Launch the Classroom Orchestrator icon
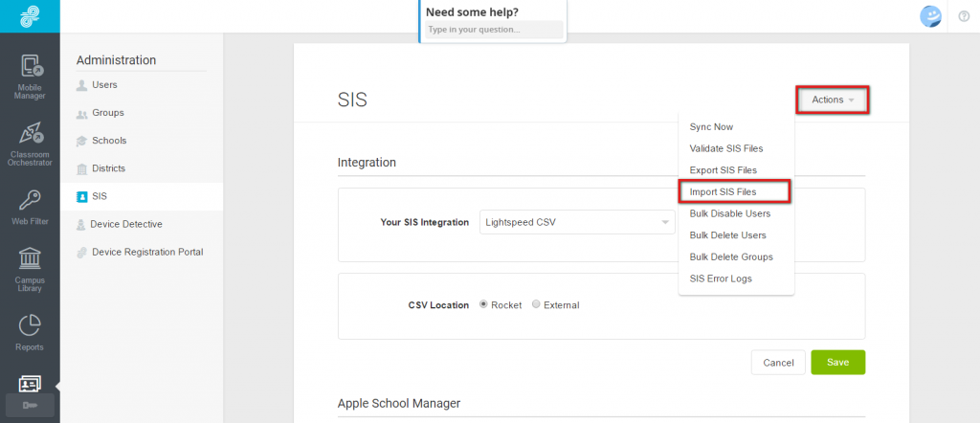The width and height of the screenshot is (980, 423). click(x=30, y=145)
